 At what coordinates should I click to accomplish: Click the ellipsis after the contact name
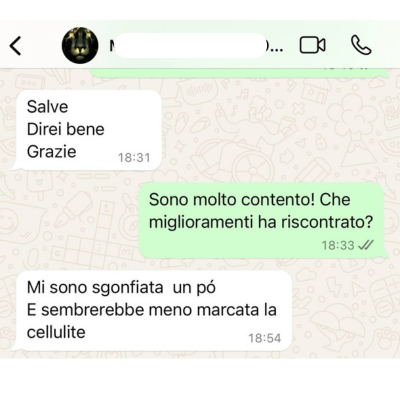click(275, 48)
